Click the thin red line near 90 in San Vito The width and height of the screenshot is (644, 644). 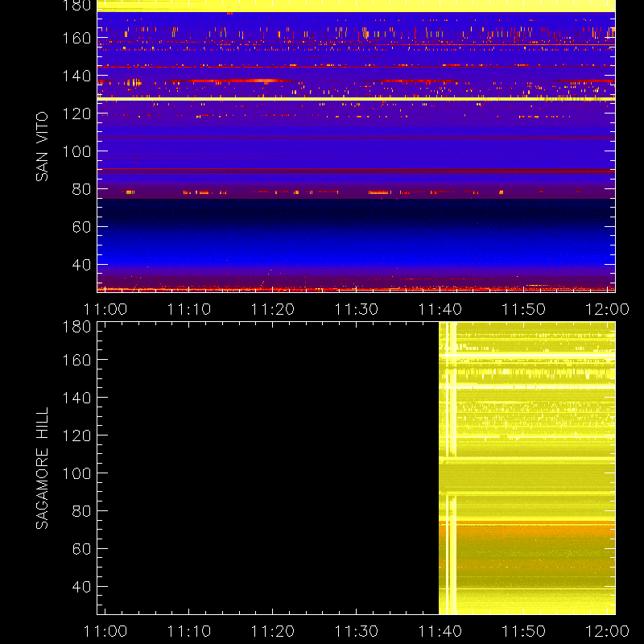pos(356,169)
